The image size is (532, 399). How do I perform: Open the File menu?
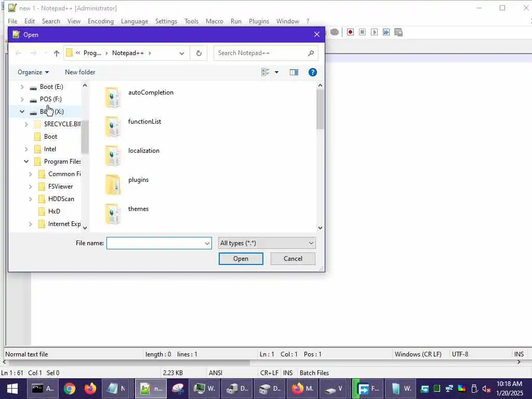coord(12,21)
